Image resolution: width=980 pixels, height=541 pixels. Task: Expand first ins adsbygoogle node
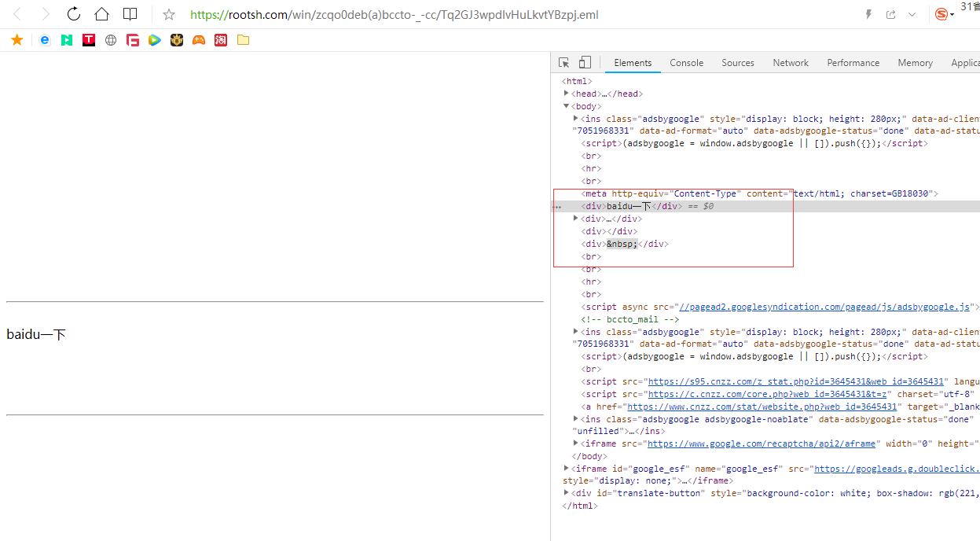pos(576,119)
